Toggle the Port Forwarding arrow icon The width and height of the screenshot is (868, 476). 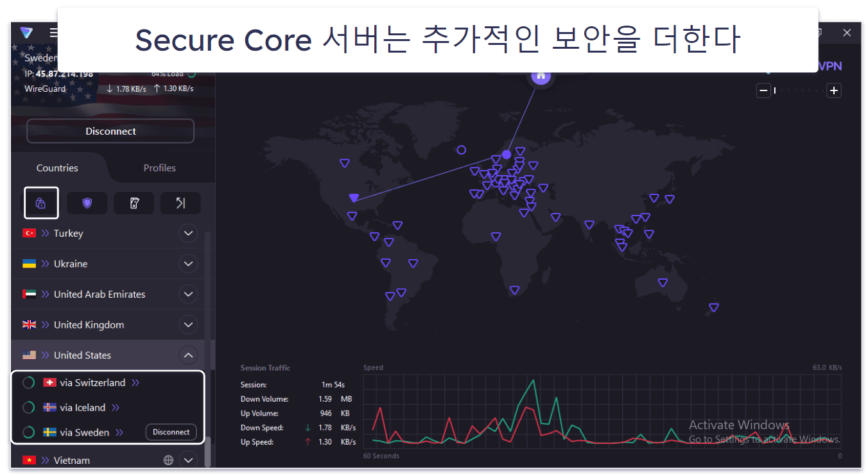pos(180,203)
